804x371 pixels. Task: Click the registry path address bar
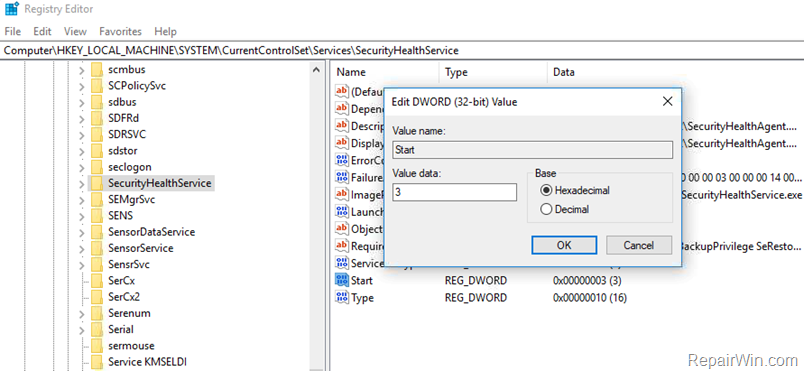click(x=402, y=50)
